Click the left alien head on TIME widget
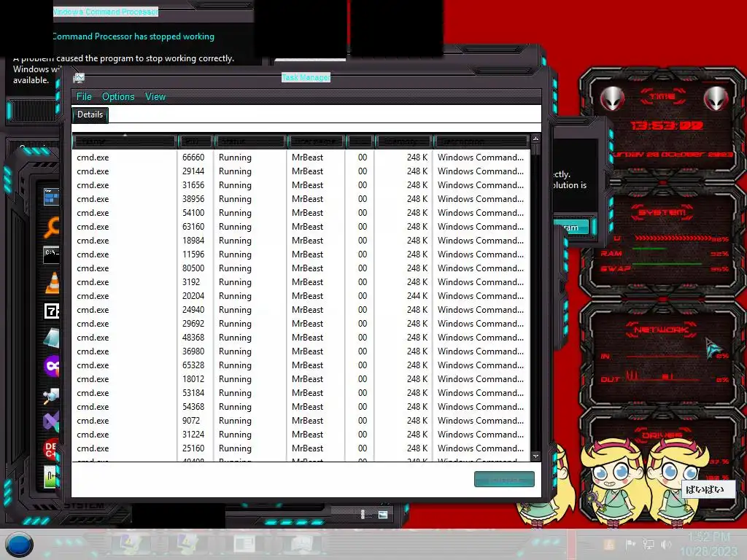The image size is (747, 560). point(613,98)
